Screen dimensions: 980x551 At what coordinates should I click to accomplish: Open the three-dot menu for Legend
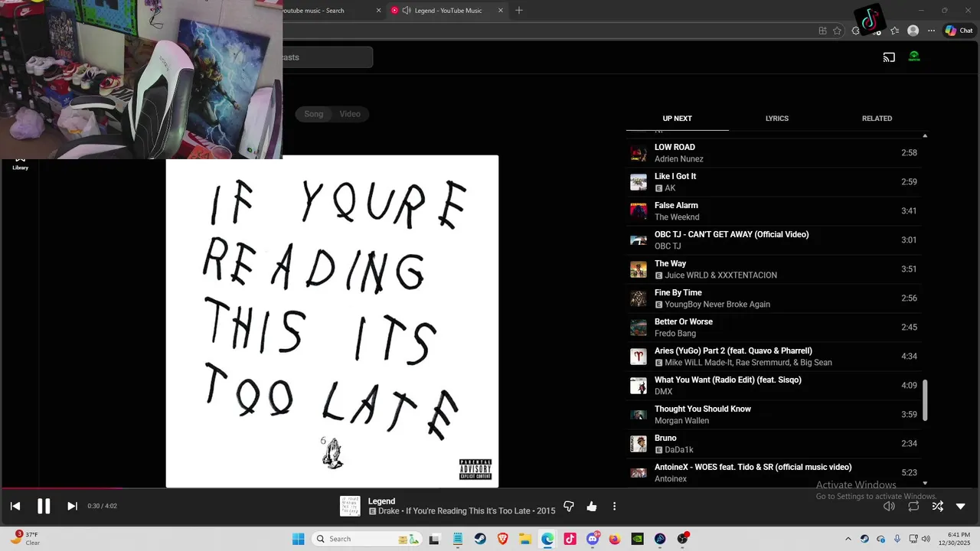click(x=614, y=506)
